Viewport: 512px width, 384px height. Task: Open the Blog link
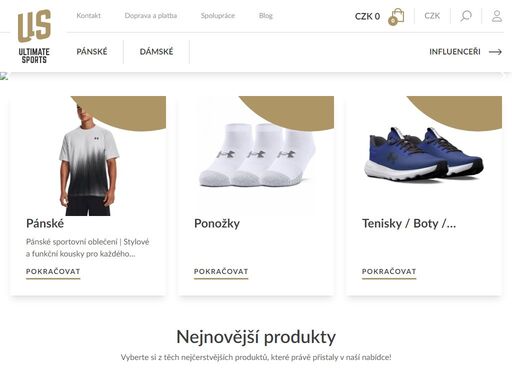[266, 15]
